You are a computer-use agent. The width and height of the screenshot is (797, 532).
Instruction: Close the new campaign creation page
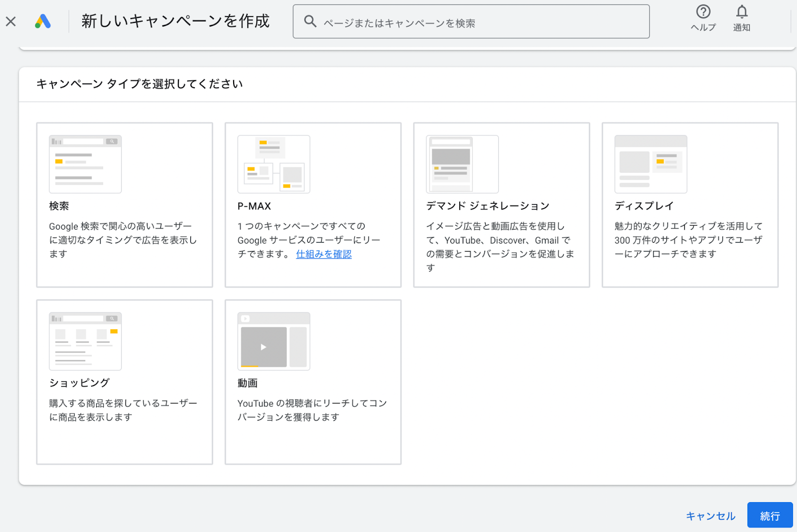pos(11,21)
